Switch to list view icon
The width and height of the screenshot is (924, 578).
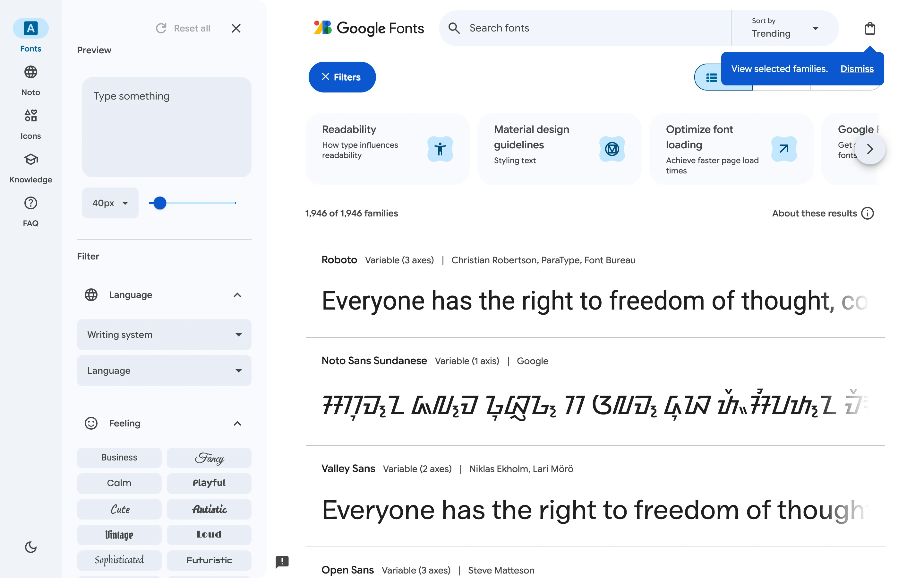click(x=712, y=78)
